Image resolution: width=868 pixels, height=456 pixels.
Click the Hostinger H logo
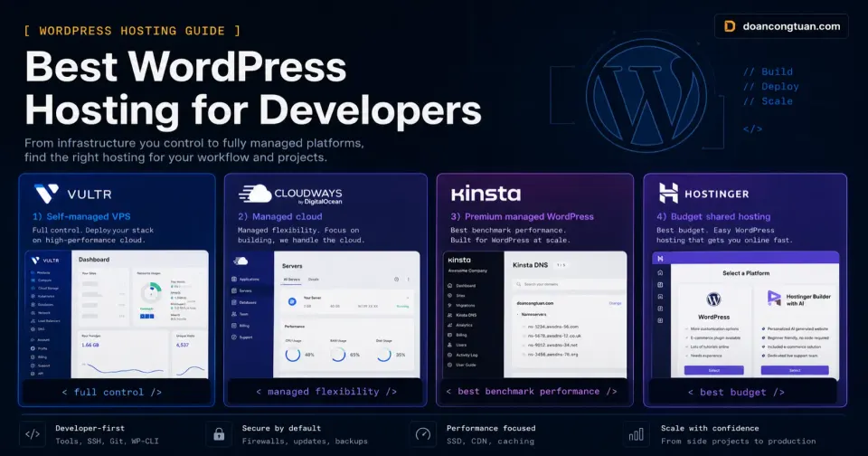(x=669, y=194)
